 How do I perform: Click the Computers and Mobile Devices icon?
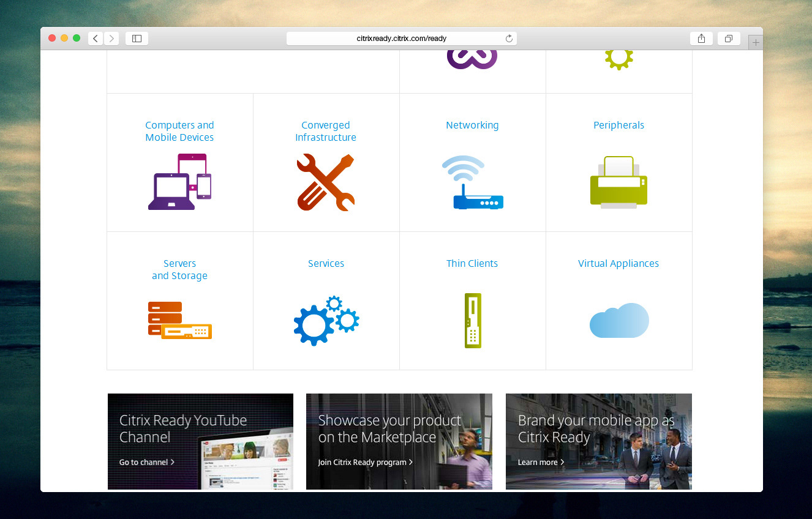pos(179,182)
